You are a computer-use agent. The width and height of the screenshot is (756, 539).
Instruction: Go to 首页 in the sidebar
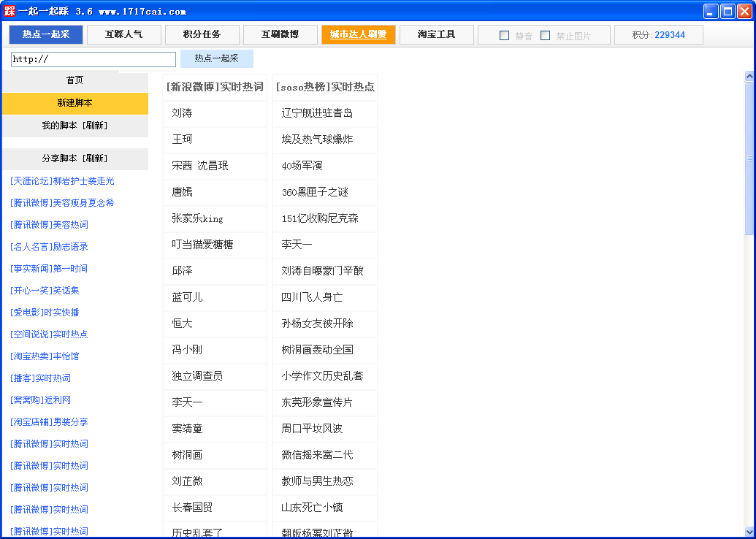[75, 80]
